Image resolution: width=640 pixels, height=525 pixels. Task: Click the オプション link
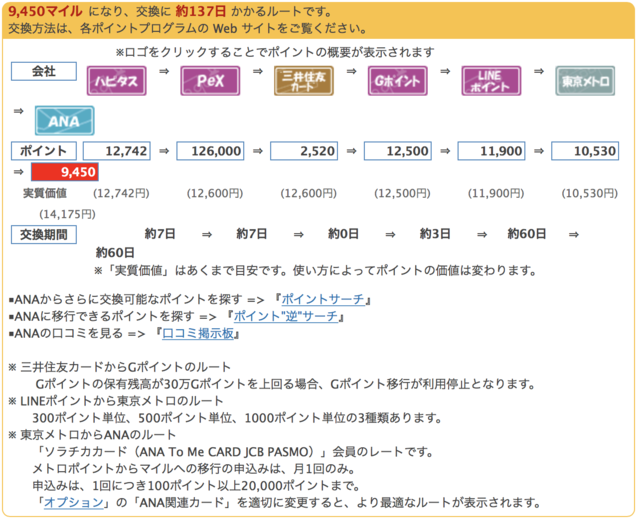(x=74, y=502)
